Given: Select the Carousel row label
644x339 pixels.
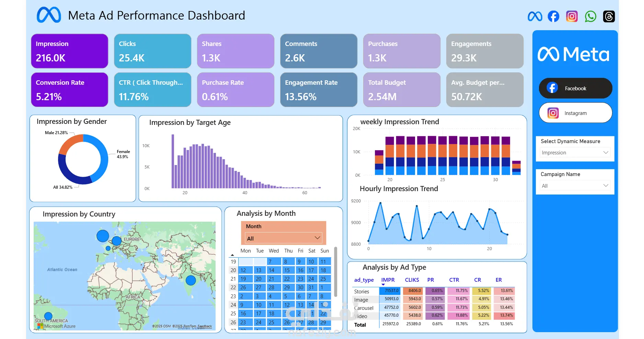Looking at the screenshot, I should pyautogui.click(x=364, y=308).
